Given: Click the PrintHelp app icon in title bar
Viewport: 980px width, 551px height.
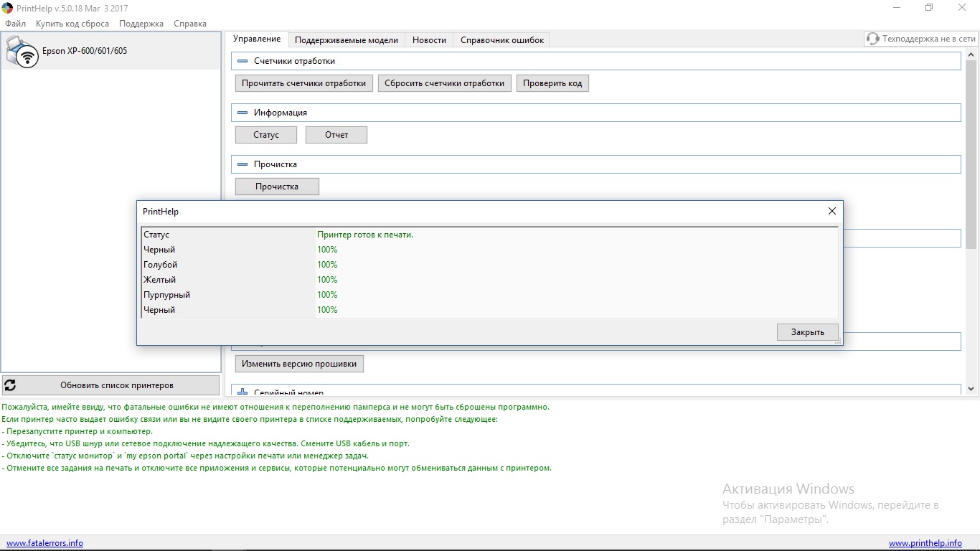Looking at the screenshot, I should [7, 8].
